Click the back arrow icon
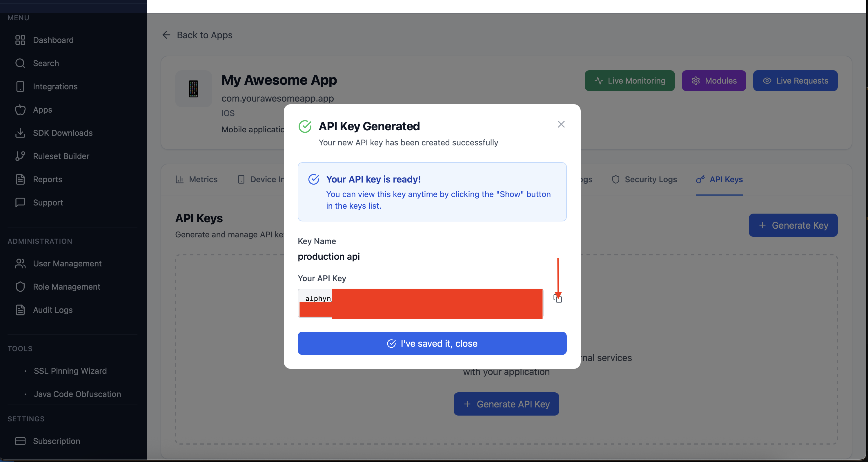 pos(166,35)
